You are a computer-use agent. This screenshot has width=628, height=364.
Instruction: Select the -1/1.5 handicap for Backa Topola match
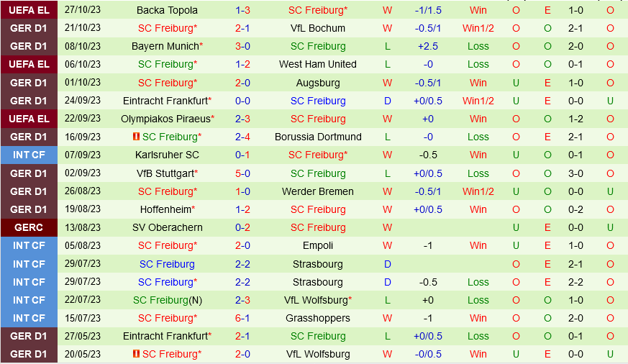[428, 10]
